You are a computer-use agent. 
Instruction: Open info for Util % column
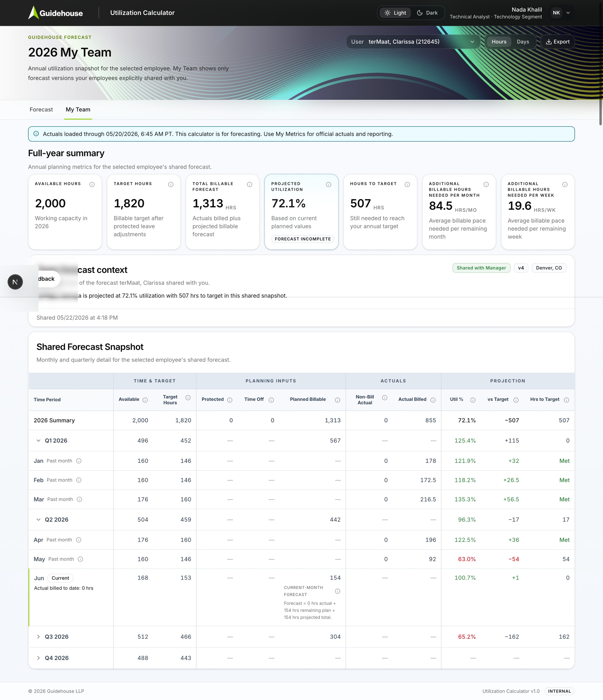[473, 400]
